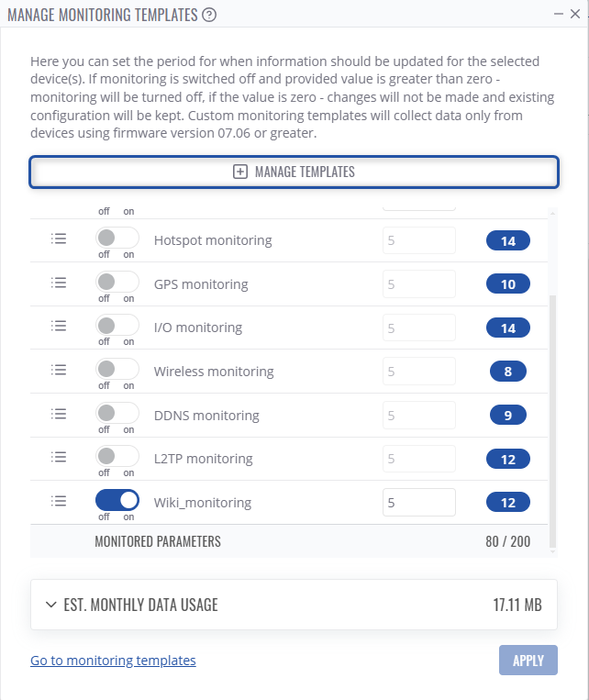Viewport: 589px width, 700px height.
Task: Click drag handle icon for GPS monitoring
Action: (59, 283)
